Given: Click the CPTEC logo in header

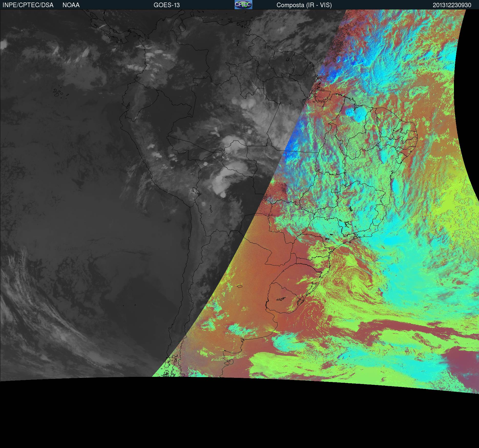Looking at the screenshot, I should (x=243, y=5).
